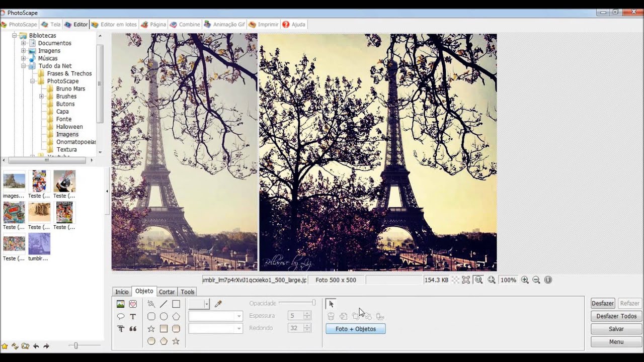Select the filled circle tool
This screenshot has height=362, width=644.
tap(151, 341)
